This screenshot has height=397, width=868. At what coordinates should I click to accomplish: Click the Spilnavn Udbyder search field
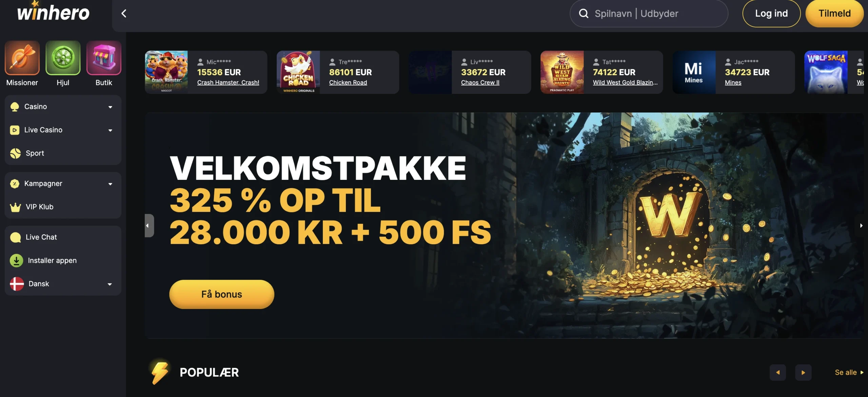(649, 14)
